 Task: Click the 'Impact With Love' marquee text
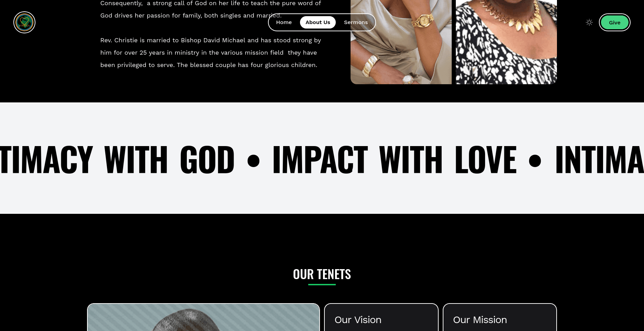click(x=394, y=159)
